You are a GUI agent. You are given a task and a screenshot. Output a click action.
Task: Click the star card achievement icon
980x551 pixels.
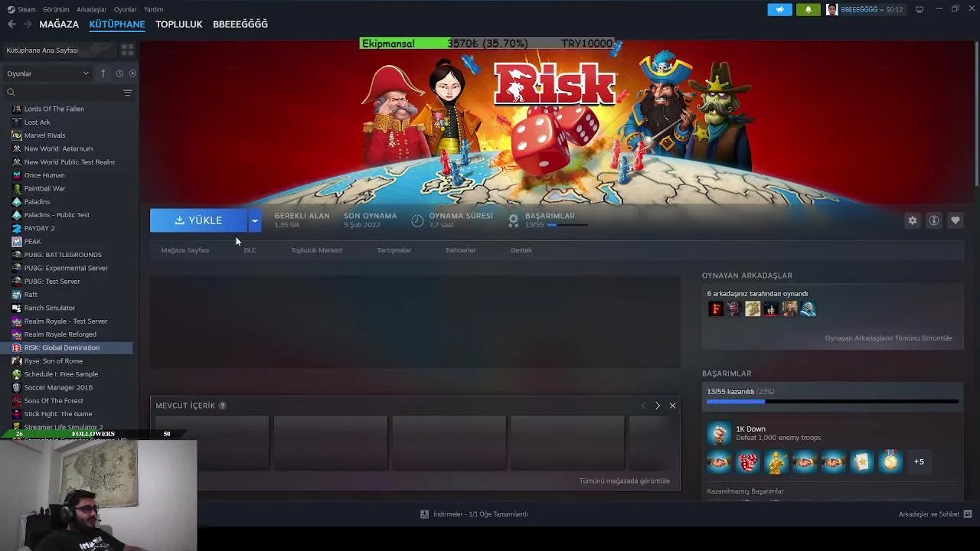click(861, 461)
